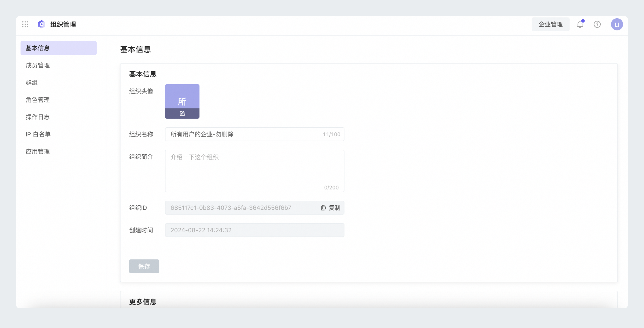Click the 企业管理 button
The height and width of the screenshot is (328, 644).
pyautogui.click(x=551, y=24)
